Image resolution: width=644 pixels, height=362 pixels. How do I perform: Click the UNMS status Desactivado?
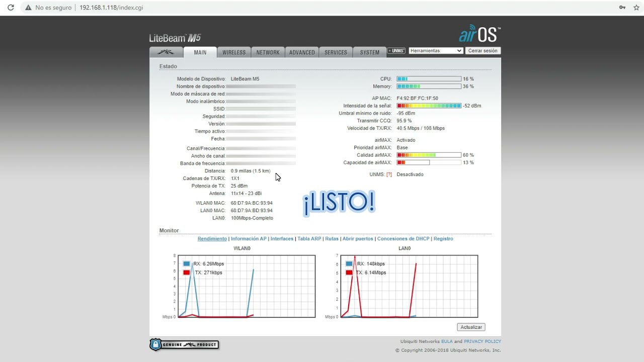click(x=410, y=174)
